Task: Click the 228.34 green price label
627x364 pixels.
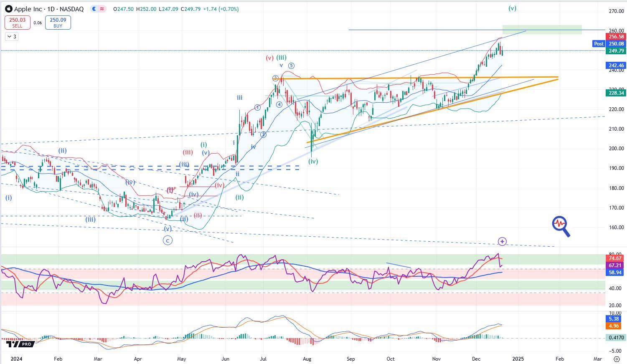Action: click(x=616, y=93)
